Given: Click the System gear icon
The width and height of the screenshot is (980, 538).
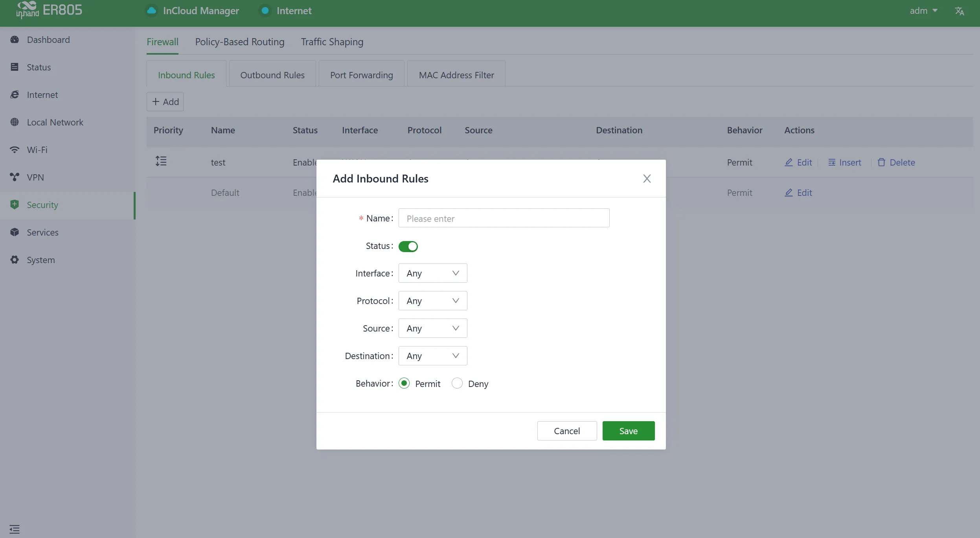Looking at the screenshot, I should 15,260.
